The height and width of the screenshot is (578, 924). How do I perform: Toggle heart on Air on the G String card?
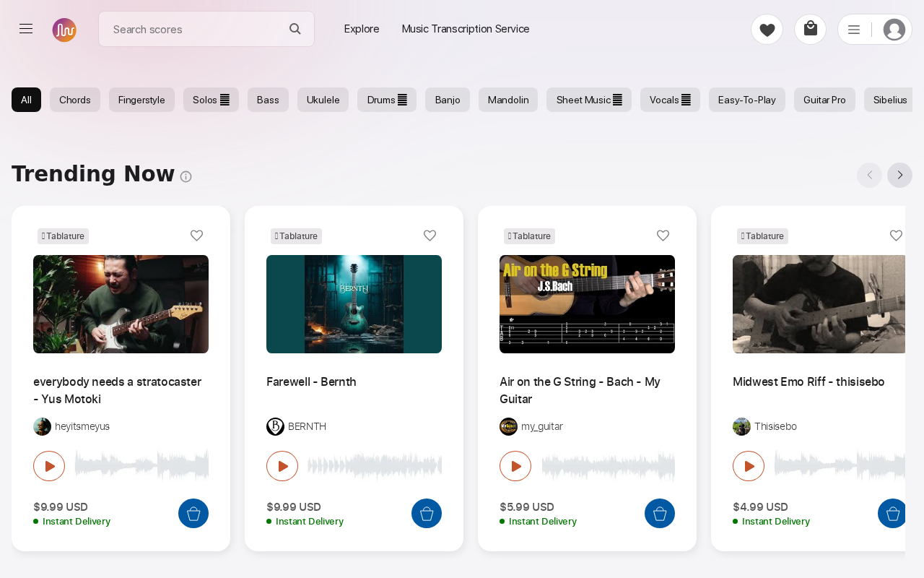pos(663,236)
